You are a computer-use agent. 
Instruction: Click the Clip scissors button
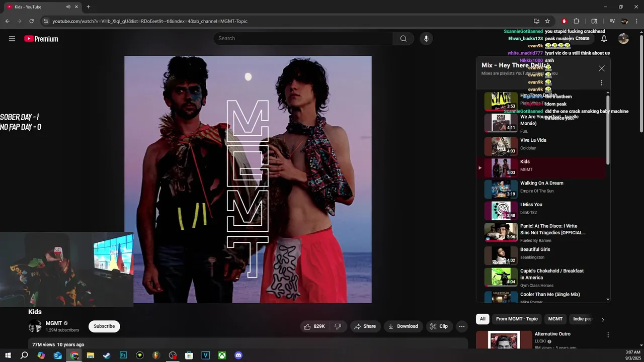point(439,326)
